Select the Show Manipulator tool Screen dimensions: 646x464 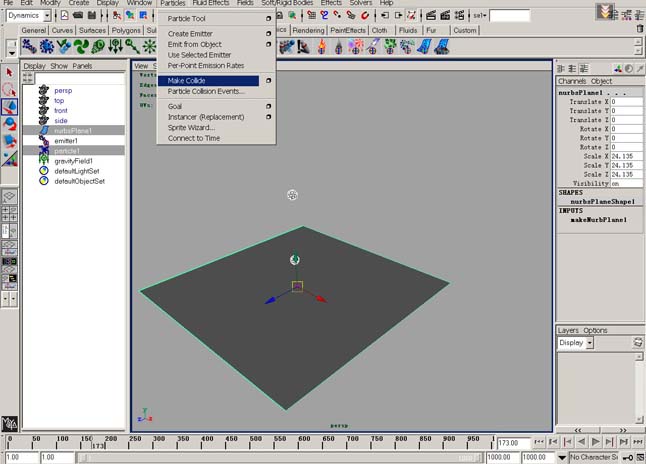(x=9, y=159)
